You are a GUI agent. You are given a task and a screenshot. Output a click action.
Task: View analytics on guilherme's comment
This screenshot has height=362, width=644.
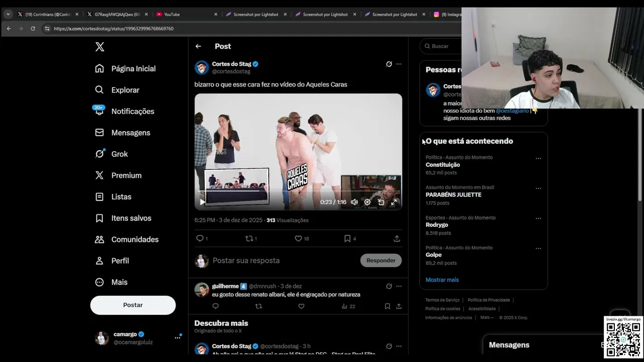[x=348, y=306]
